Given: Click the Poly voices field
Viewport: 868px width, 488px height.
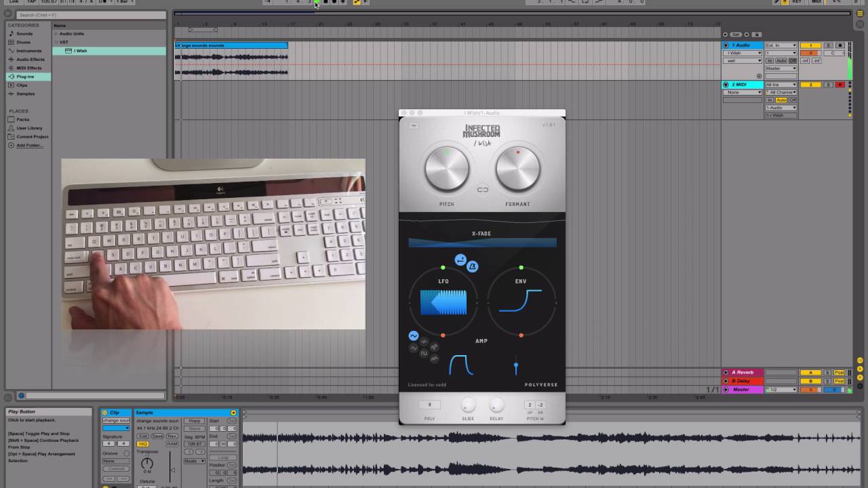Looking at the screenshot, I should click(429, 405).
